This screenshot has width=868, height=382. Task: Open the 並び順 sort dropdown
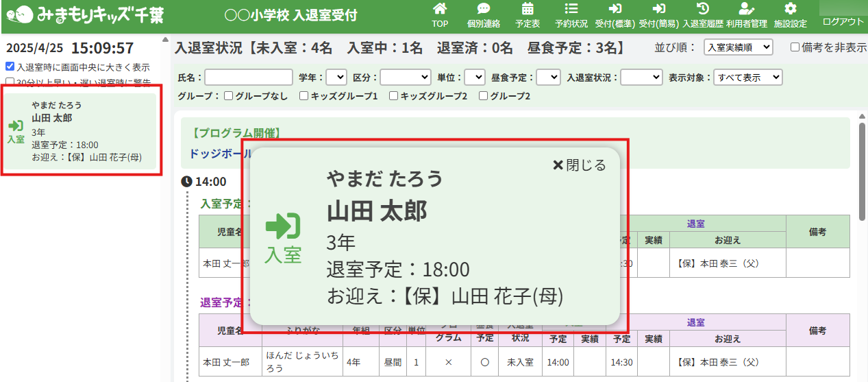pyautogui.click(x=738, y=47)
